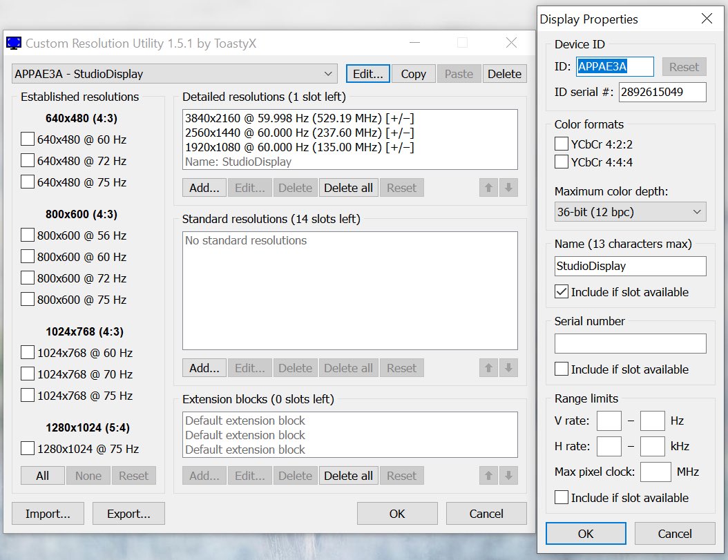Click the CRU monitor app icon in title bar
The image size is (728, 560).
pos(13,44)
